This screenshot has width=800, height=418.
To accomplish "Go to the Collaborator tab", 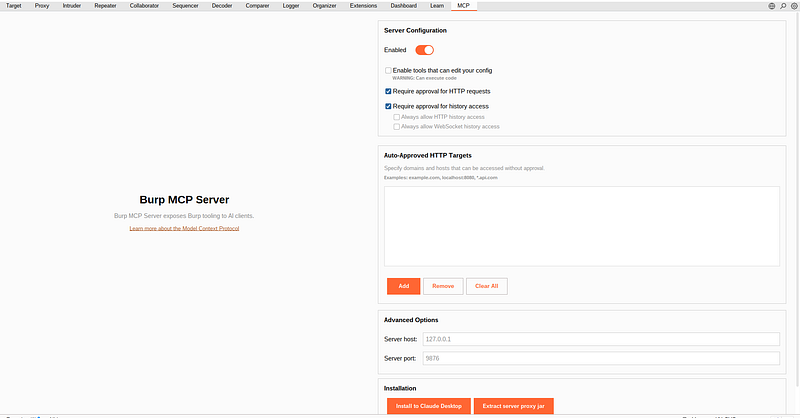I will click(144, 6).
